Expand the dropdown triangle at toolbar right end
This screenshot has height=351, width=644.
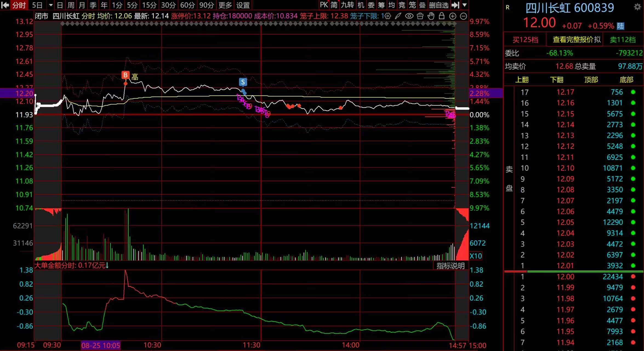click(x=465, y=5)
